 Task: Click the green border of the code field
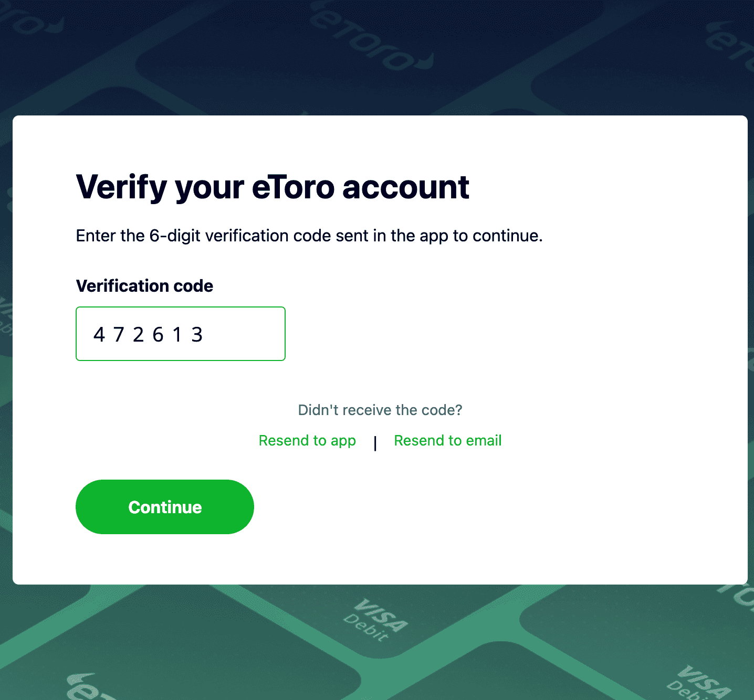point(181,308)
